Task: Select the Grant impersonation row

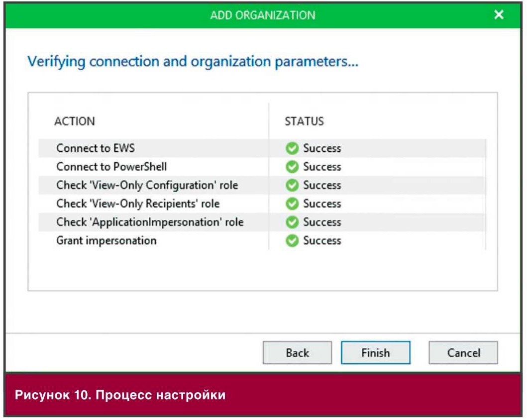Action: 262,240
